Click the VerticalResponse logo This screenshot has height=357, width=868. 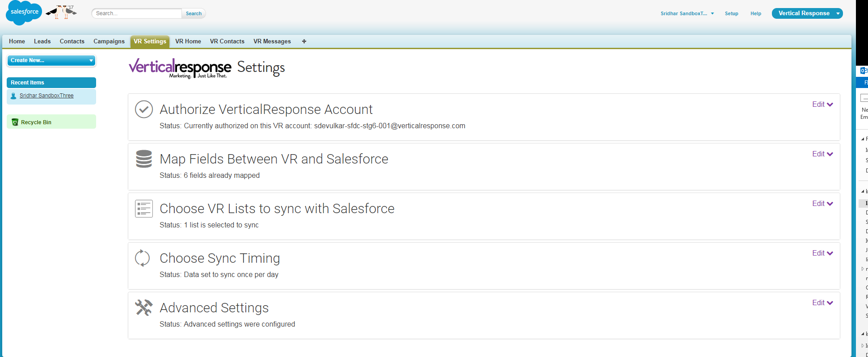pyautogui.click(x=180, y=68)
